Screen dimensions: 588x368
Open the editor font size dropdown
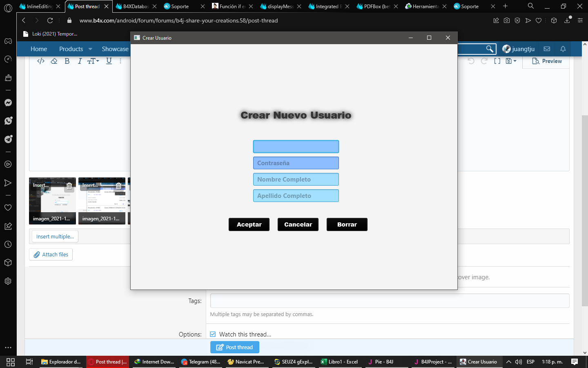[93, 61]
